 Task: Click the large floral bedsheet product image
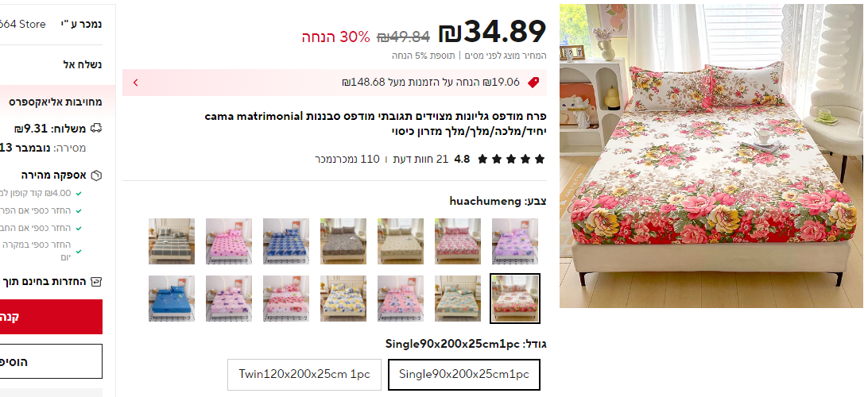[711, 156]
